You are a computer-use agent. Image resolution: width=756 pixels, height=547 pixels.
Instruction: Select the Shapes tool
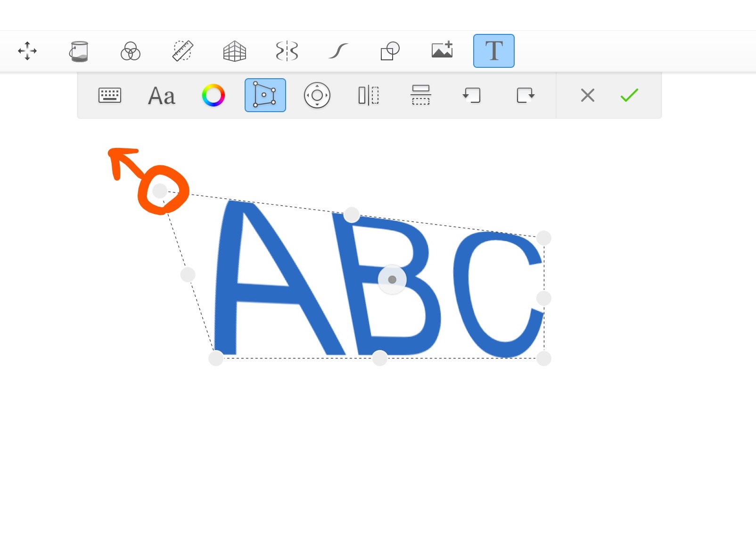click(x=390, y=51)
